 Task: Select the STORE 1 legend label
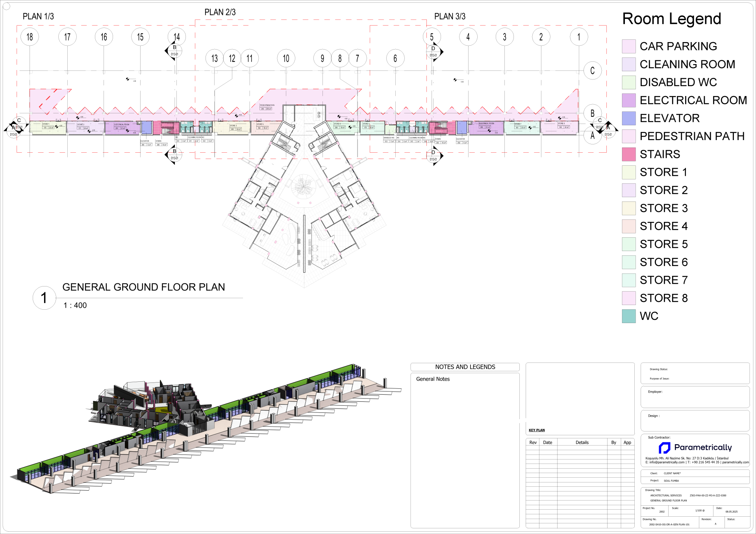(x=664, y=172)
